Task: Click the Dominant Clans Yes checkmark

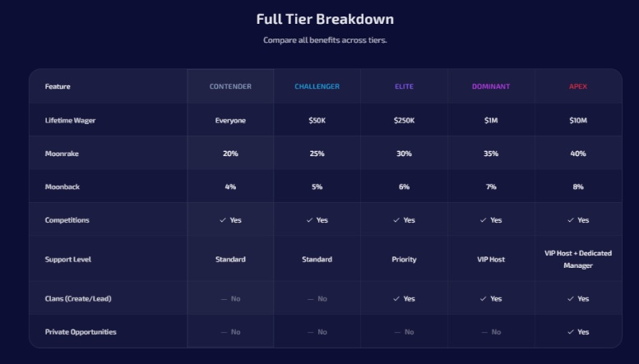Action: (484, 299)
